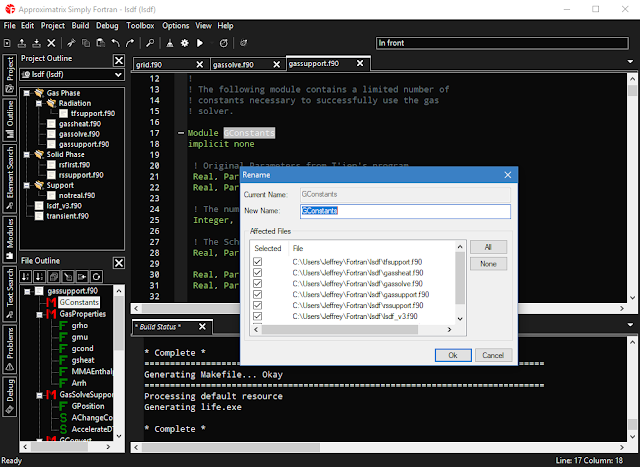Viewport: 640px width, 467px height.
Task: Uncheck the gassupport.f90 affected file checkbox
Action: pyautogui.click(x=258, y=294)
